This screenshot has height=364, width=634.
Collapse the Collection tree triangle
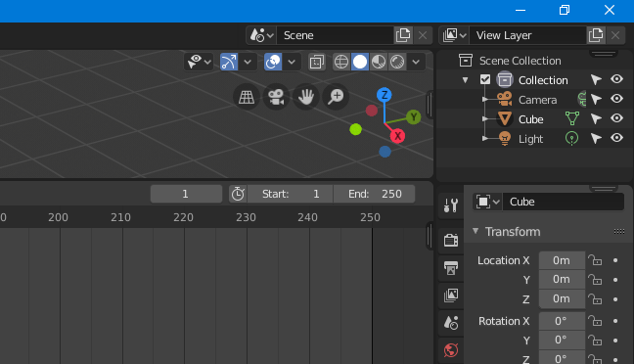[x=466, y=80]
